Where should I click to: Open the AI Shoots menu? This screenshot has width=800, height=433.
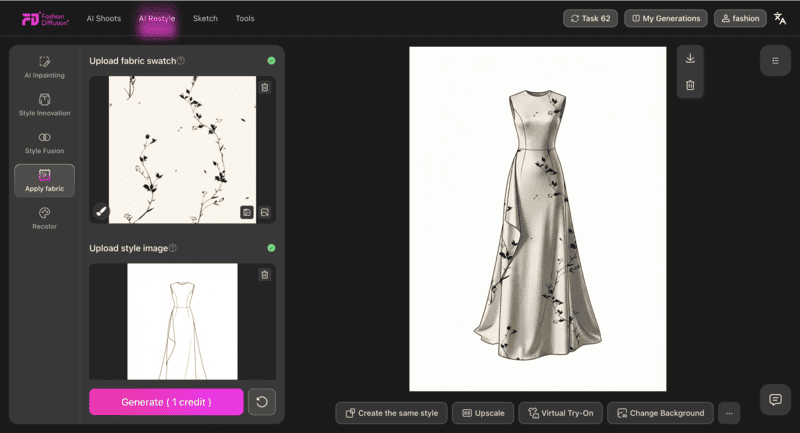(104, 18)
